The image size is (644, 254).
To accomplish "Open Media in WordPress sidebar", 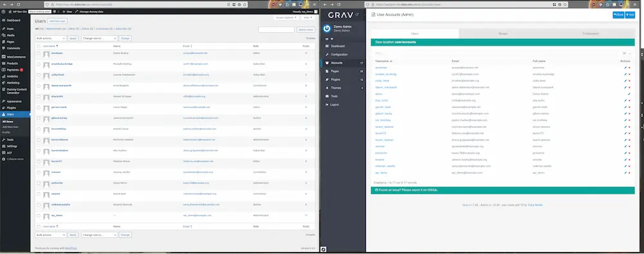I will click(11, 35).
